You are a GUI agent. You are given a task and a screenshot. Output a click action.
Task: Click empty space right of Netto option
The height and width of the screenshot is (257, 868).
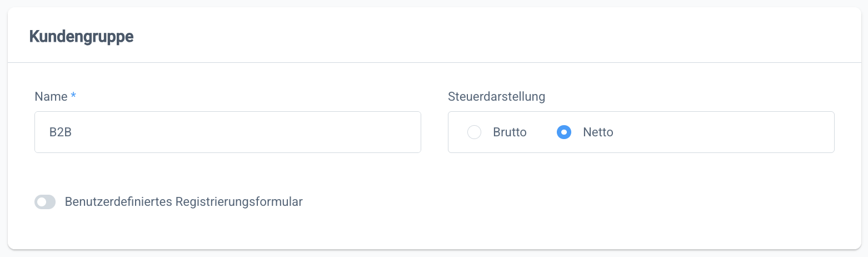[x=722, y=132]
